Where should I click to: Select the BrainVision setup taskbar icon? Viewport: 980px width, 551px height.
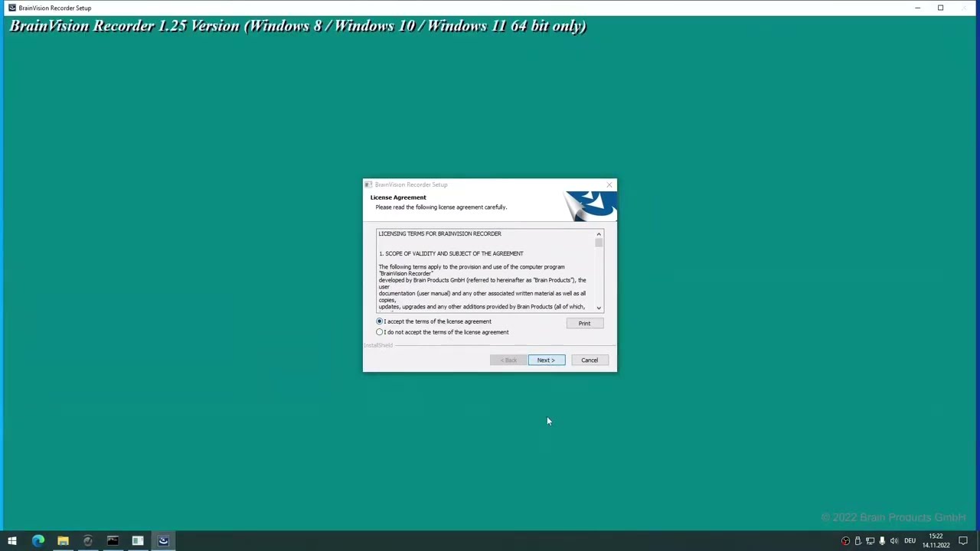tap(163, 541)
